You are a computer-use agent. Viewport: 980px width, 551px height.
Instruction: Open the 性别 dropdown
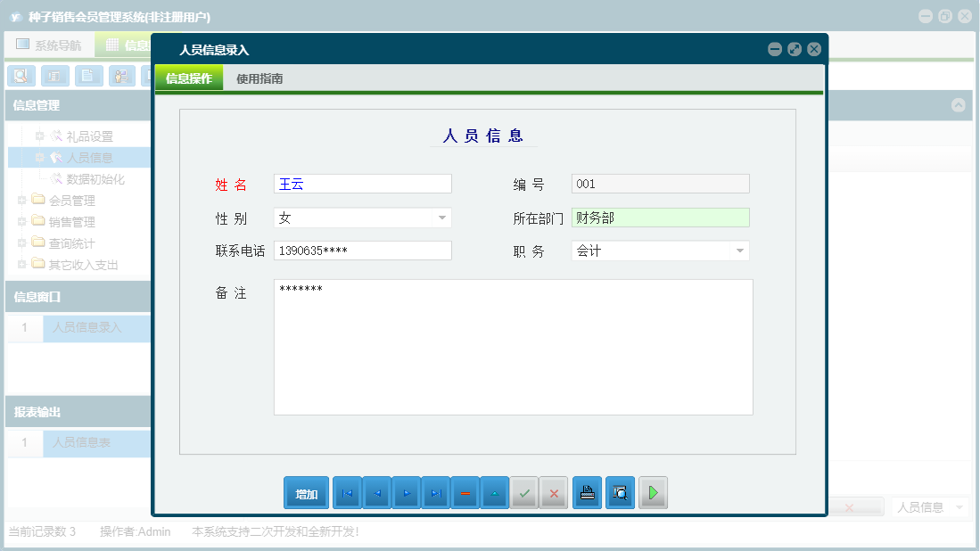pyautogui.click(x=441, y=218)
